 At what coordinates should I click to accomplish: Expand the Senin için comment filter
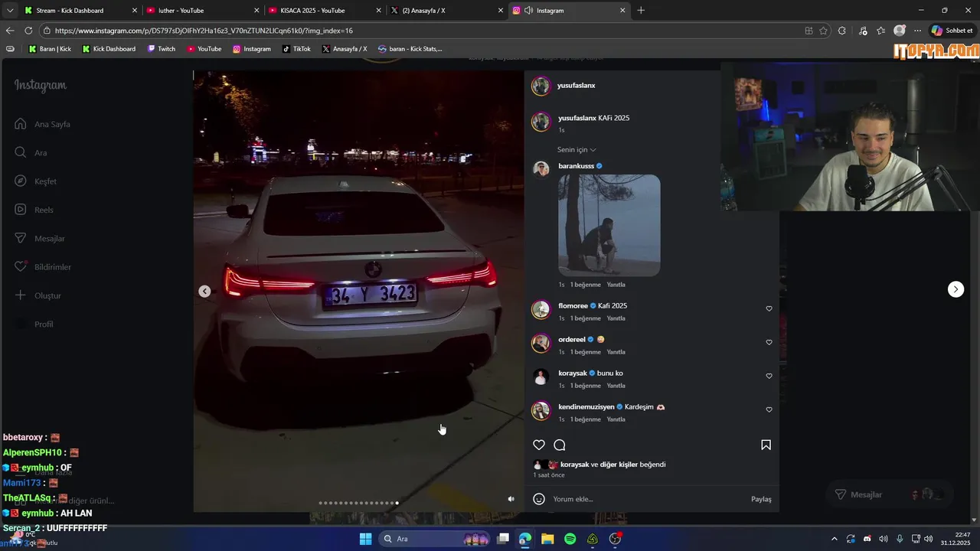[577, 150]
